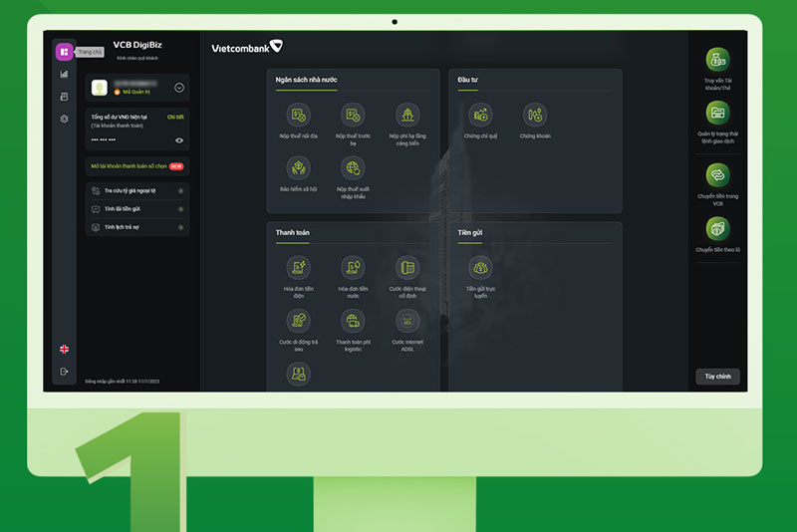Click Tiền gửi trực tuyến icon
This screenshot has width=797, height=532.
pos(480,268)
